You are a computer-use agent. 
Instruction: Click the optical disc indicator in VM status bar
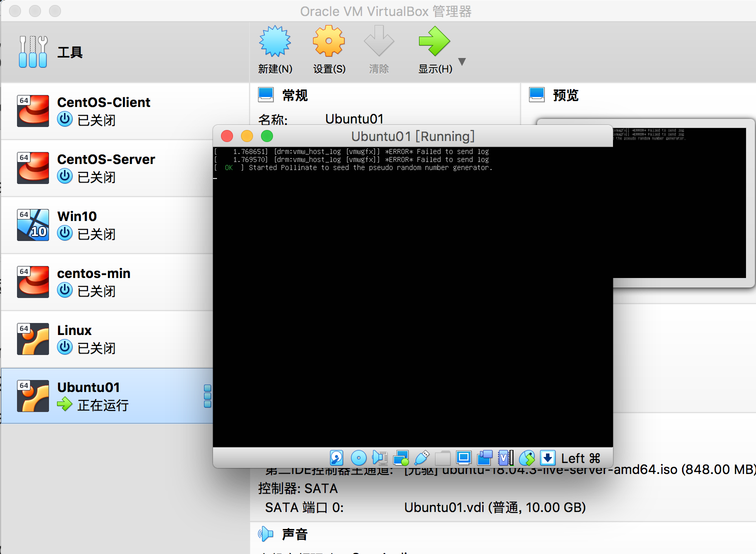(x=358, y=457)
